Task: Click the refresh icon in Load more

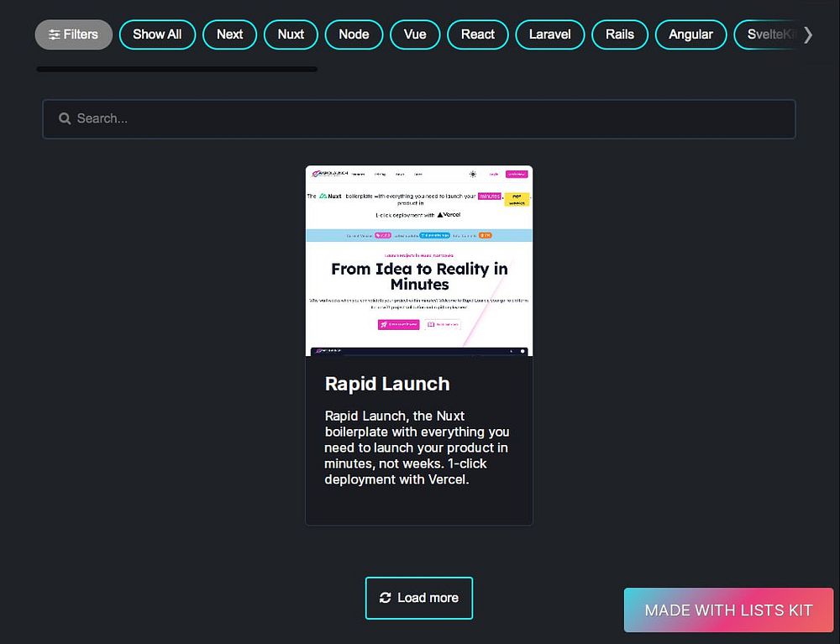Action: pyautogui.click(x=386, y=598)
